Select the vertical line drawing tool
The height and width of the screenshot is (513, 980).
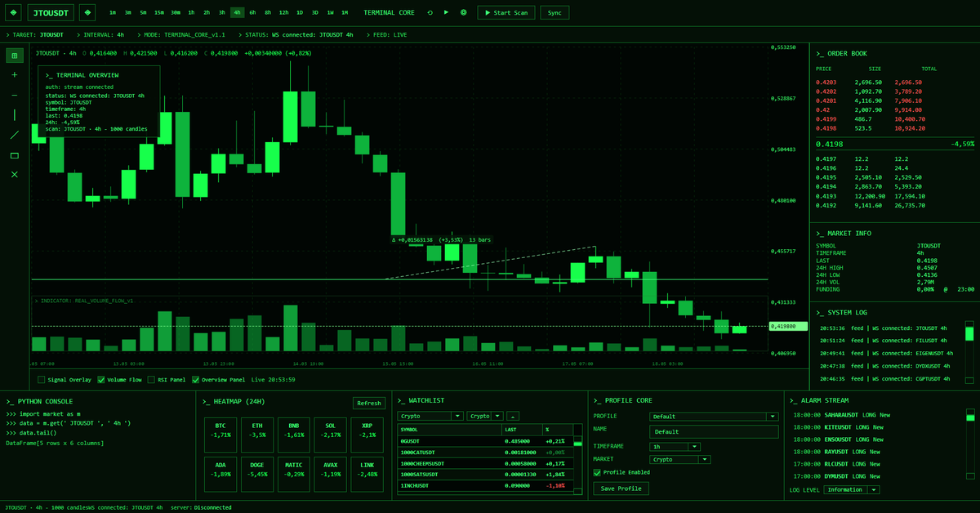tap(15, 115)
